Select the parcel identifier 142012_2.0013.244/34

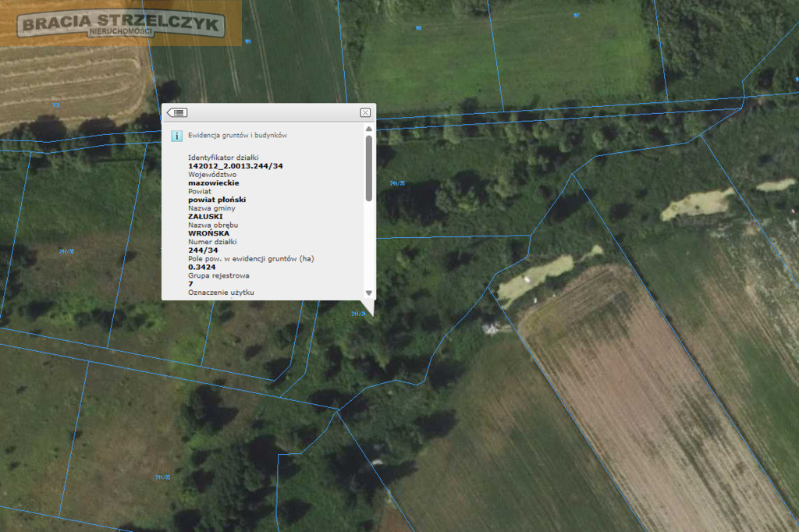coord(236,166)
